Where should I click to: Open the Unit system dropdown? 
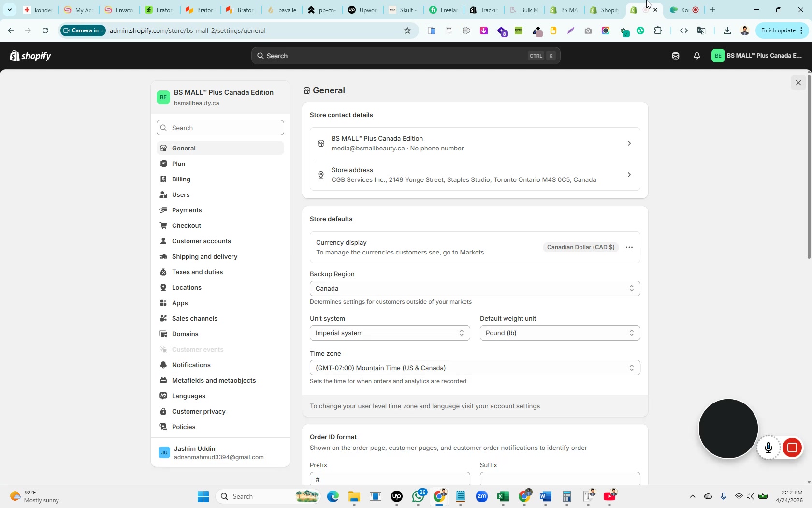point(390,333)
